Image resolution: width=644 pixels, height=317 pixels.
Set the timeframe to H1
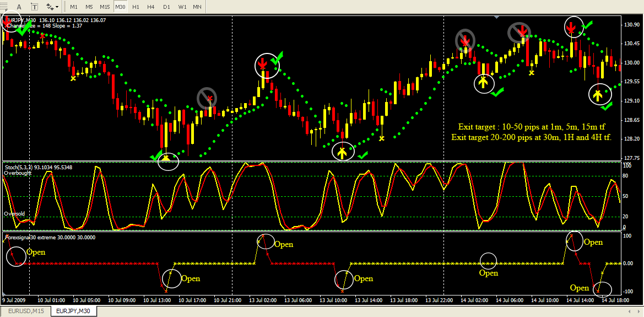pos(136,7)
